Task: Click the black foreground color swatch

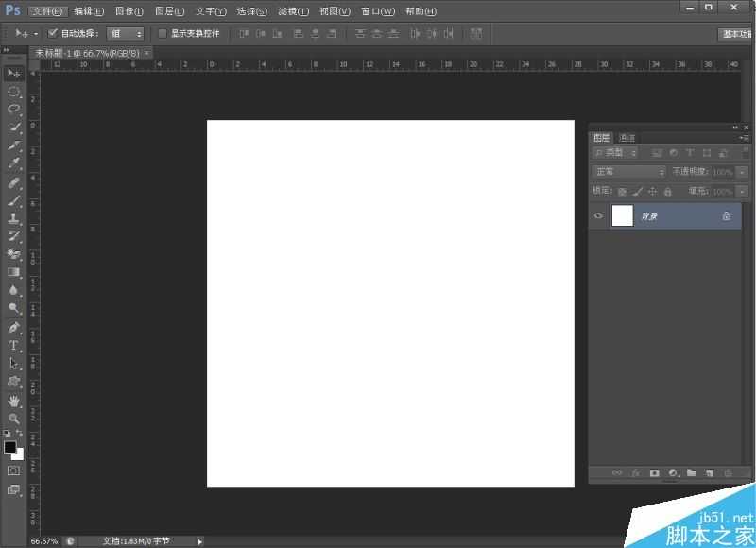Action: coord(9,447)
